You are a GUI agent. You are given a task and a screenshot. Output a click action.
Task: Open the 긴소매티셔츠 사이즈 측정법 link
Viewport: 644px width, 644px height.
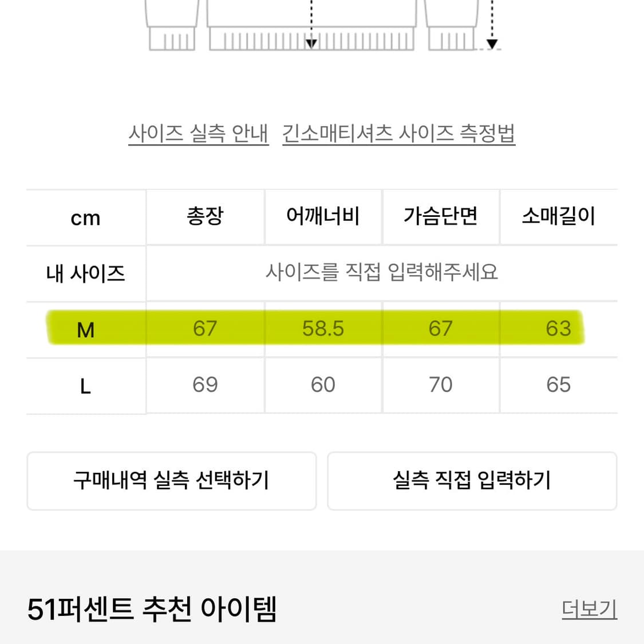click(x=399, y=133)
